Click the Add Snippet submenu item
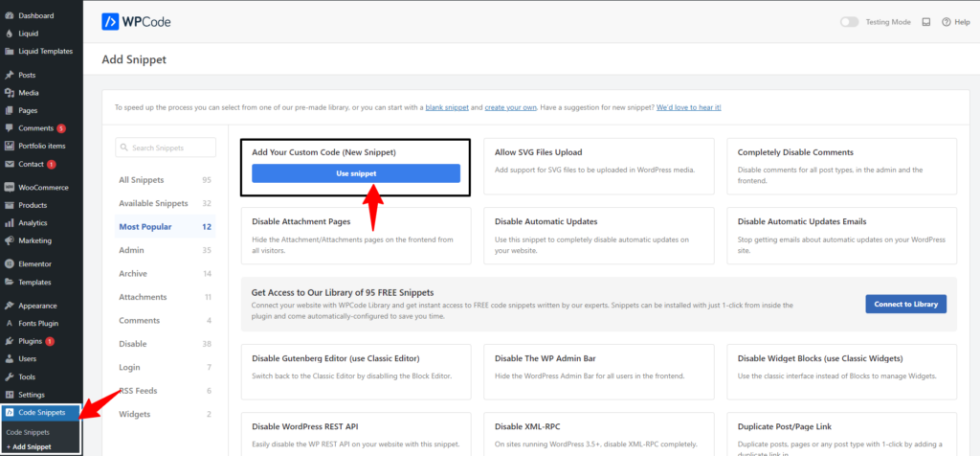This screenshot has width=980, height=456. 29,446
